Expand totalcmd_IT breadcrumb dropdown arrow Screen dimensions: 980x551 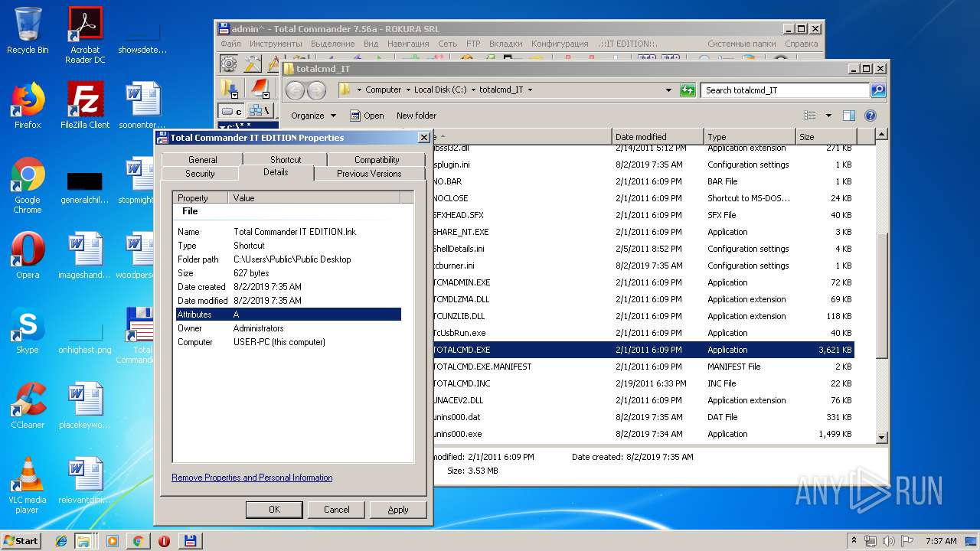click(530, 90)
